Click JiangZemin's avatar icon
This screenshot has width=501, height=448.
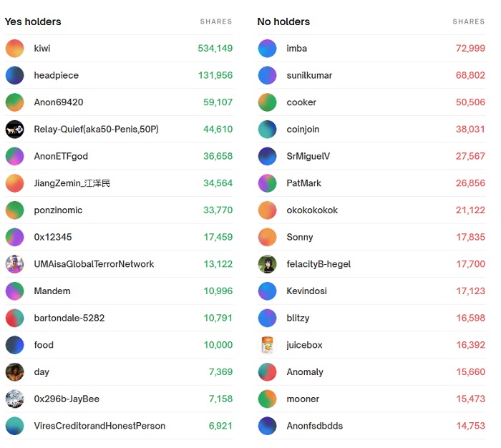click(x=15, y=183)
